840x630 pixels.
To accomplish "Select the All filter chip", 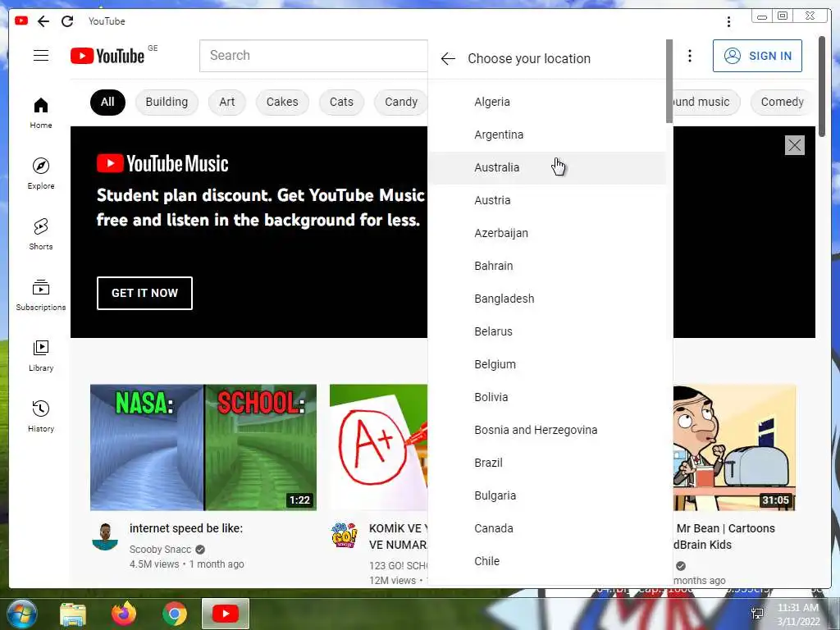I will (x=107, y=102).
